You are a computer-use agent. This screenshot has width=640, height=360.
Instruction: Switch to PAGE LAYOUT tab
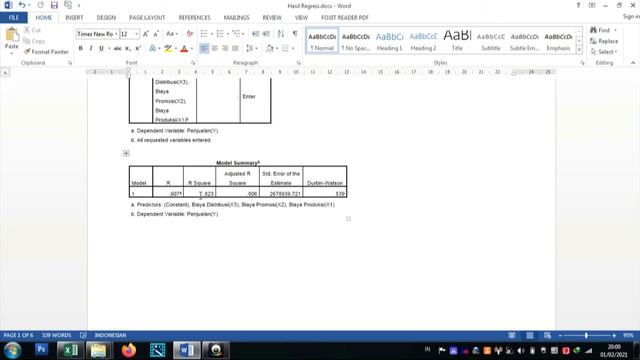coord(147,18)
